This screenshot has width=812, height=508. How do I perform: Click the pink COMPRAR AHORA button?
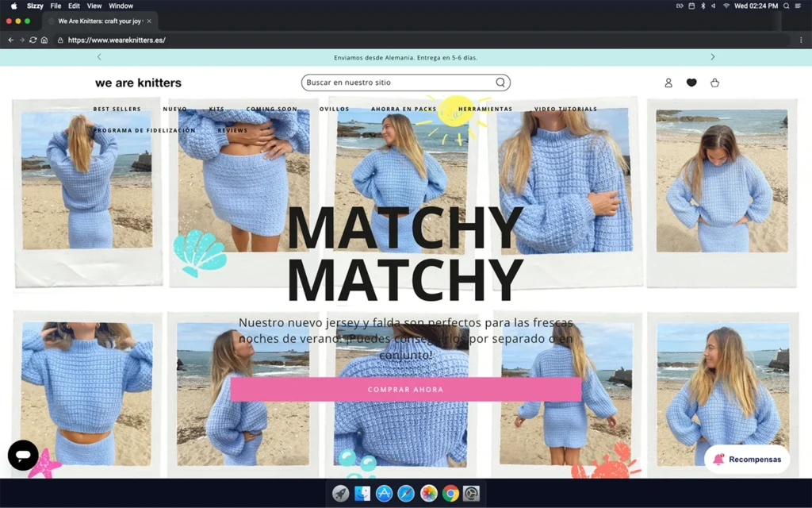405,390
